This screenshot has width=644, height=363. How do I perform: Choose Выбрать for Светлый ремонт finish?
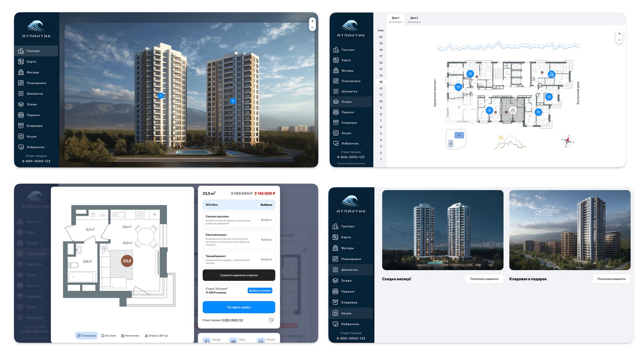tap(267, 240)
